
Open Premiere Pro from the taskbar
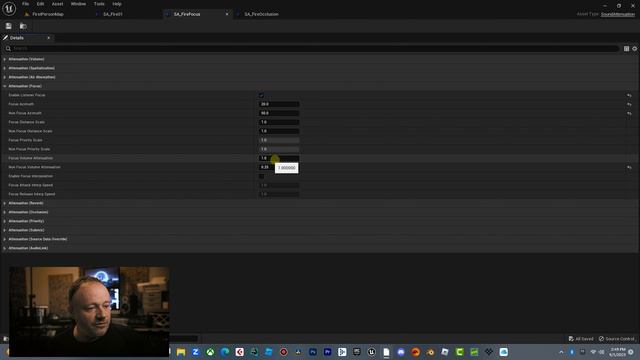(327, 352)
